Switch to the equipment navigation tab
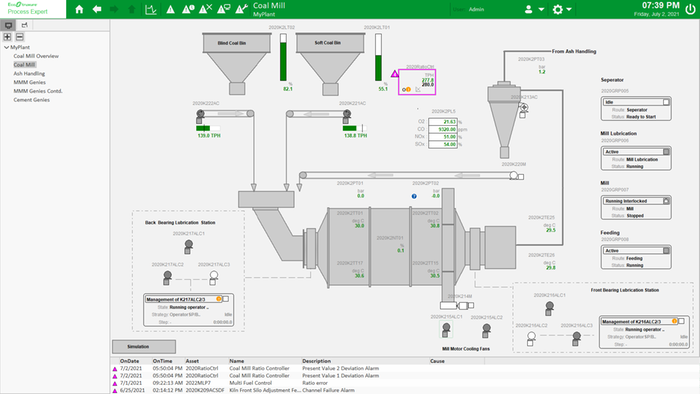The image size is (700, 394). (25, 25)
